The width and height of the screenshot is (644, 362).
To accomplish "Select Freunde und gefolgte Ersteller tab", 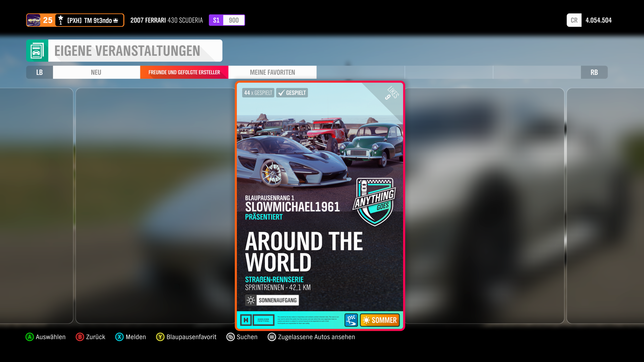I will point(184,72).
